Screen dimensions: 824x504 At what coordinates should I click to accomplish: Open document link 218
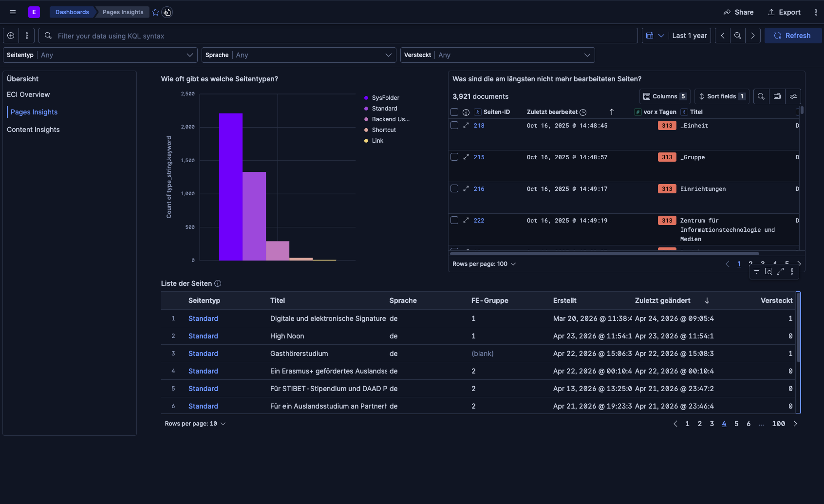479,126
